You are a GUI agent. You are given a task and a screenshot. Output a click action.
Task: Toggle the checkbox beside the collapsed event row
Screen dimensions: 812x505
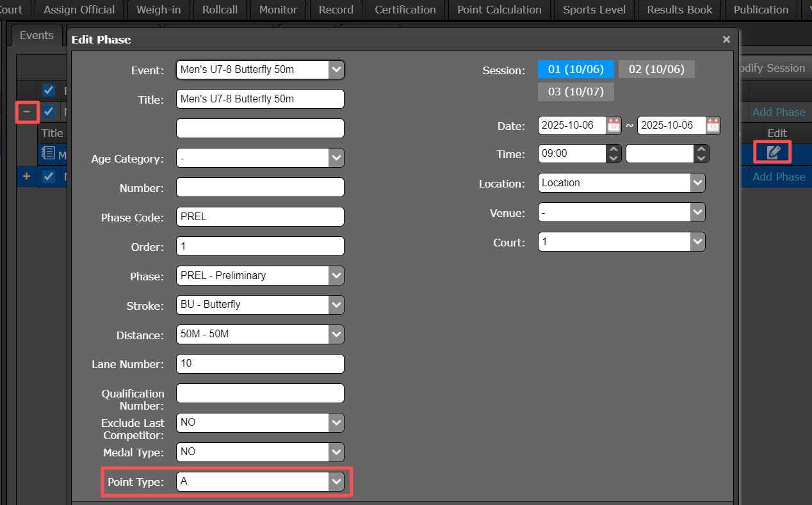49,112
